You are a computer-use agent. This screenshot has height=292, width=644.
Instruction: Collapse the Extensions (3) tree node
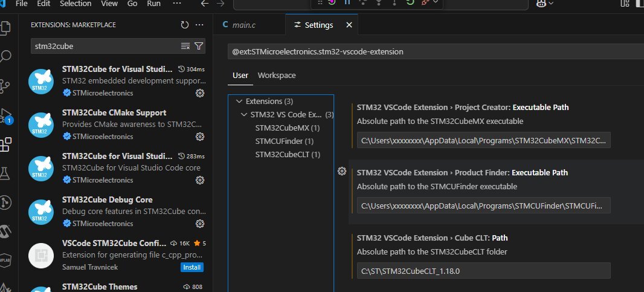pyautogui.click(x=239, y=101)
